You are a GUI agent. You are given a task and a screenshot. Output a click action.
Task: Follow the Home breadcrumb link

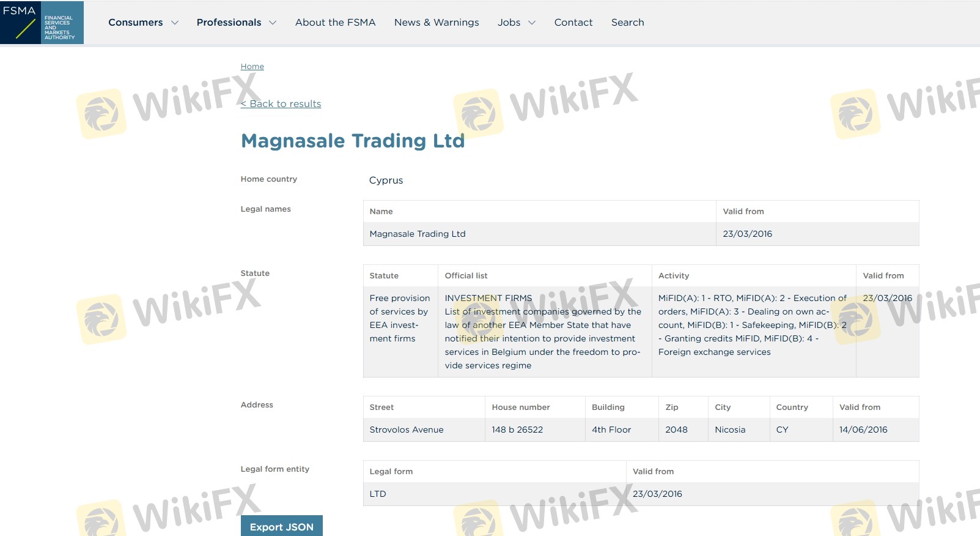click(252, 67)
